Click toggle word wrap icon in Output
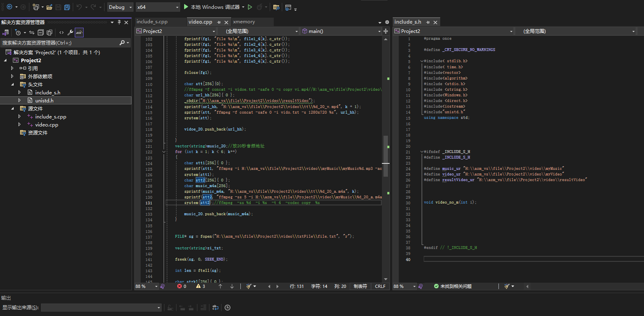The height and width of the screenshot is (316, 644). click(215, 308)
